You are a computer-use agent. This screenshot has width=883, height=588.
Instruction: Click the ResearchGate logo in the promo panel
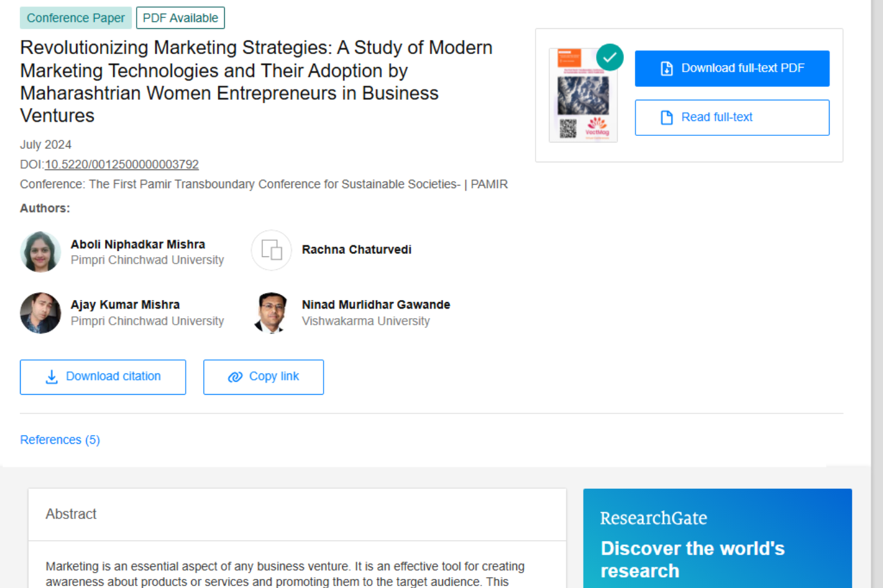pos(654,518)
